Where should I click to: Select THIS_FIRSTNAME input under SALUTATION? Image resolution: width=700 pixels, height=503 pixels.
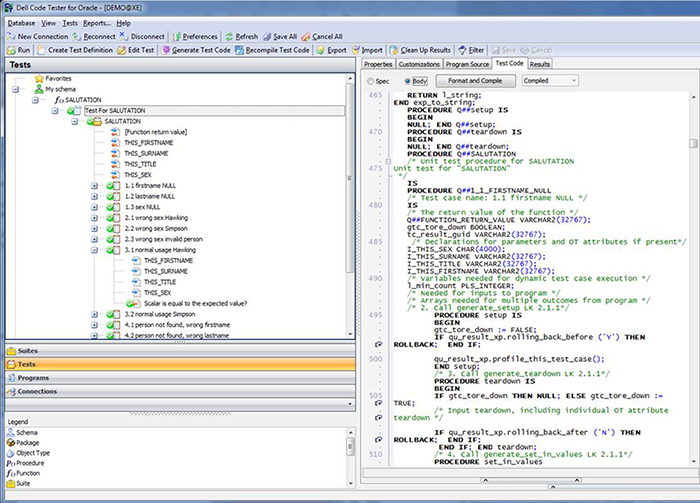[x=149, y=143]
